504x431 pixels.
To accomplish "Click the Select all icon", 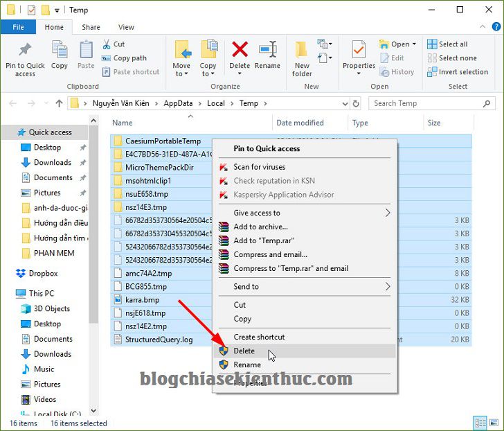I will pos(432,44).
